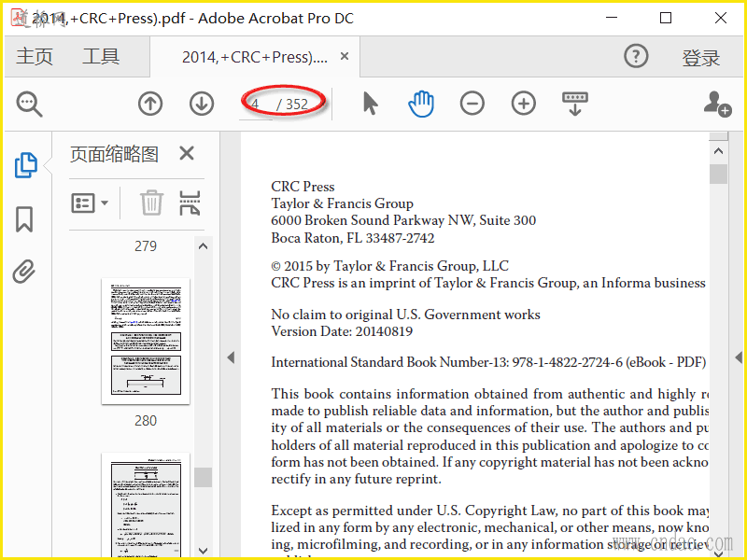Image resolution: width=747 pixels, height=560 pixels.
Task: Select the page 280 thumbnail
Action: 146,341
